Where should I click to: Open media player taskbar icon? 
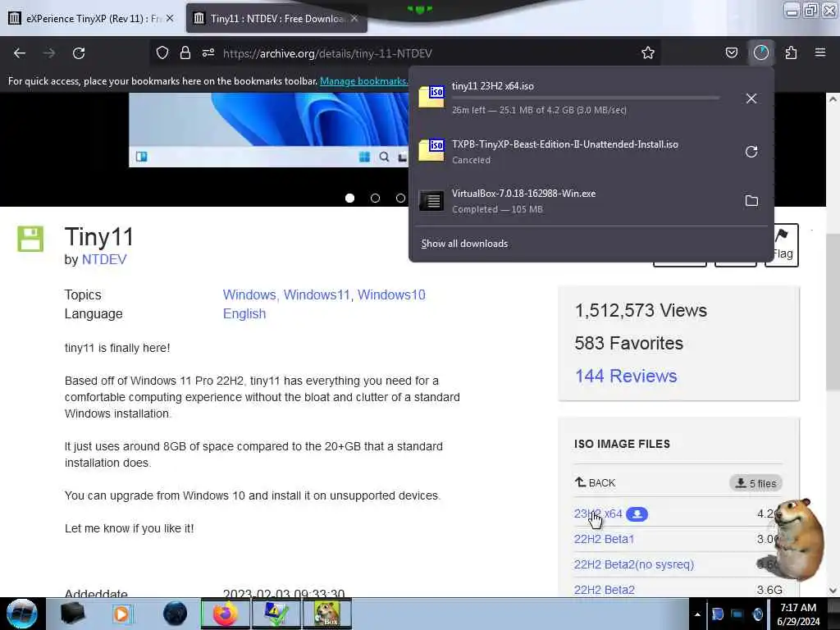121,614
